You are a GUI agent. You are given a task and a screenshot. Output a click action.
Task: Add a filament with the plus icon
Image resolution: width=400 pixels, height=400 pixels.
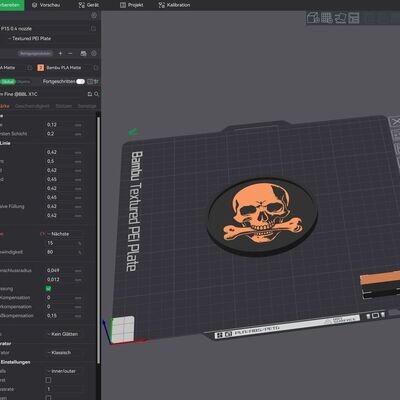[60, 53]
